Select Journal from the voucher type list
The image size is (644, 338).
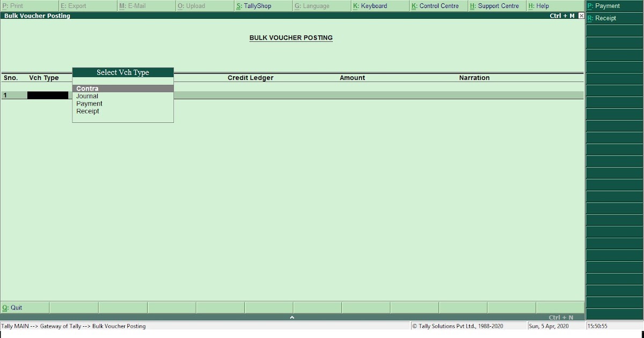click(x=87, y=95)
